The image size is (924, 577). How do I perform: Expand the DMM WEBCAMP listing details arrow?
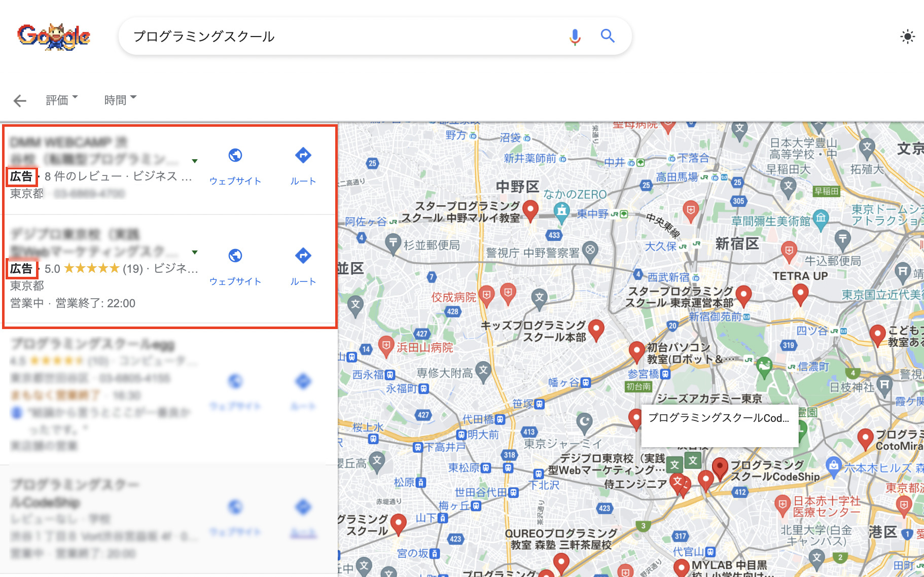195,160
